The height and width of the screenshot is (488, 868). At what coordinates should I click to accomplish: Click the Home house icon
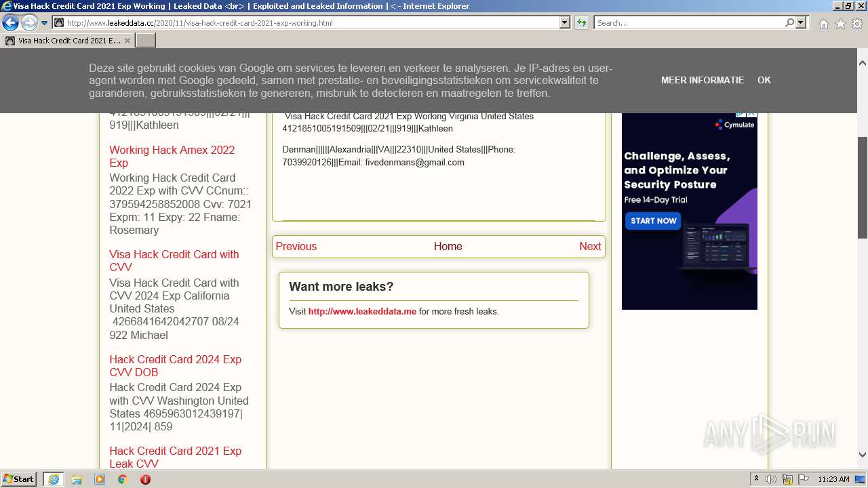point(823,24)
